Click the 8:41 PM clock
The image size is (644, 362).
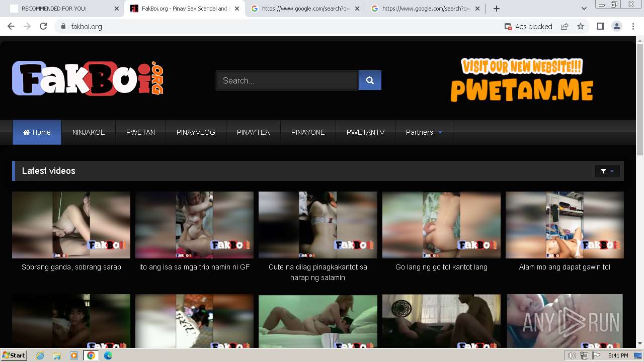[618, 355]
